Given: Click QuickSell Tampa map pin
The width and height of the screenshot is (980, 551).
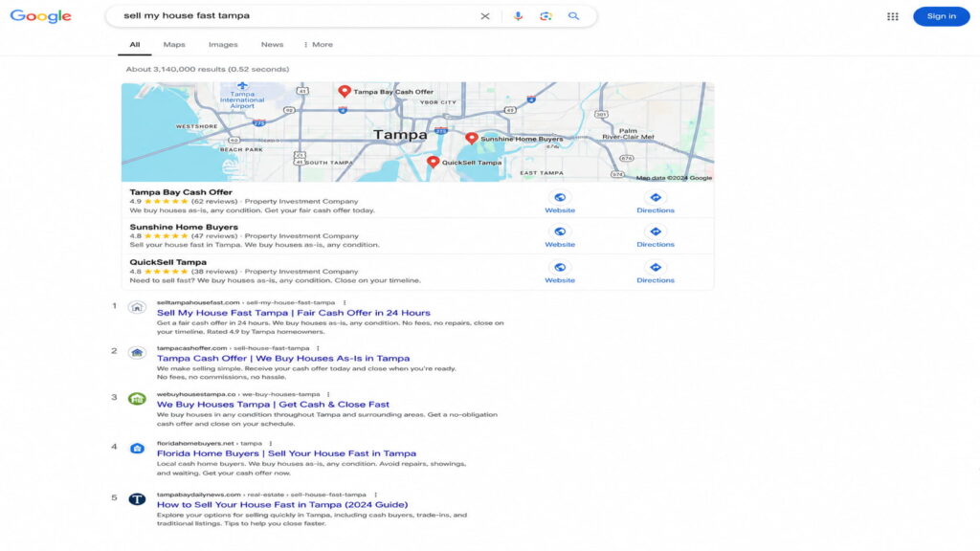Looking at the screenshot, I should coord(433,163).
